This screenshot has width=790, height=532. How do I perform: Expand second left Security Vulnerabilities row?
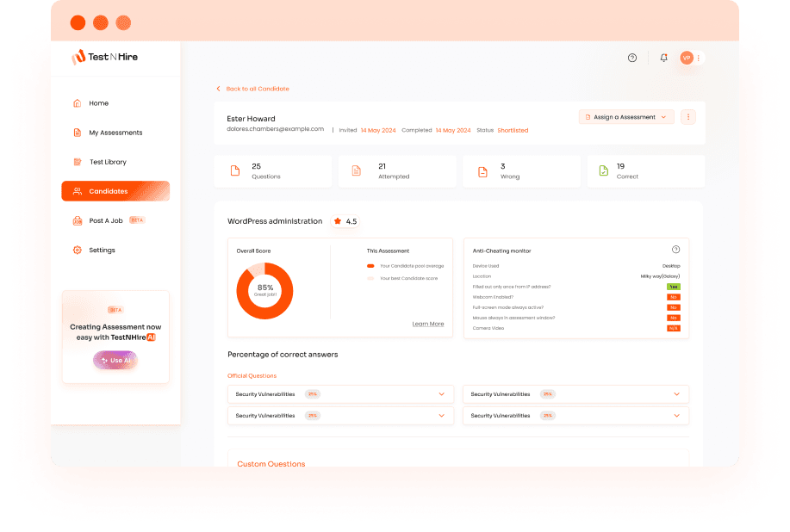tap(340, 416)
